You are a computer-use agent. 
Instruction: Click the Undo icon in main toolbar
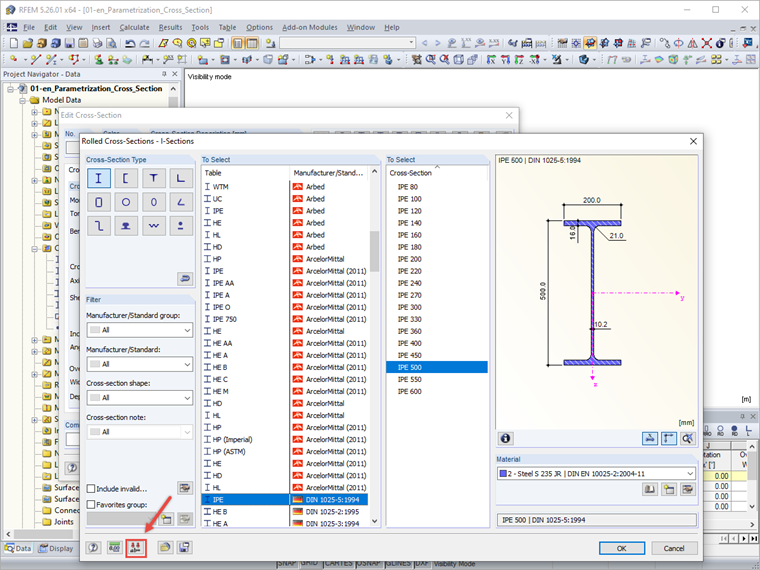[x=130, y=44]
